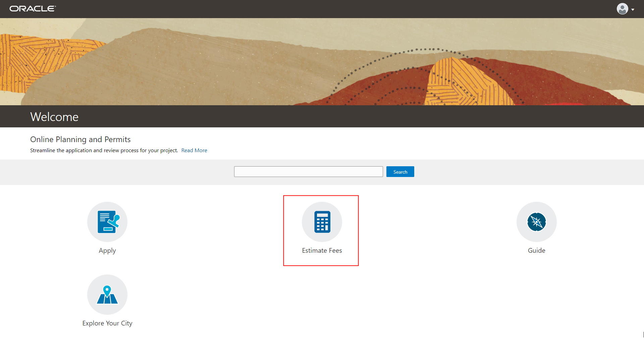Click the Estimate Fees calculator icon
The height and width of the screenshot is (362, 644).
click(322, 222)
